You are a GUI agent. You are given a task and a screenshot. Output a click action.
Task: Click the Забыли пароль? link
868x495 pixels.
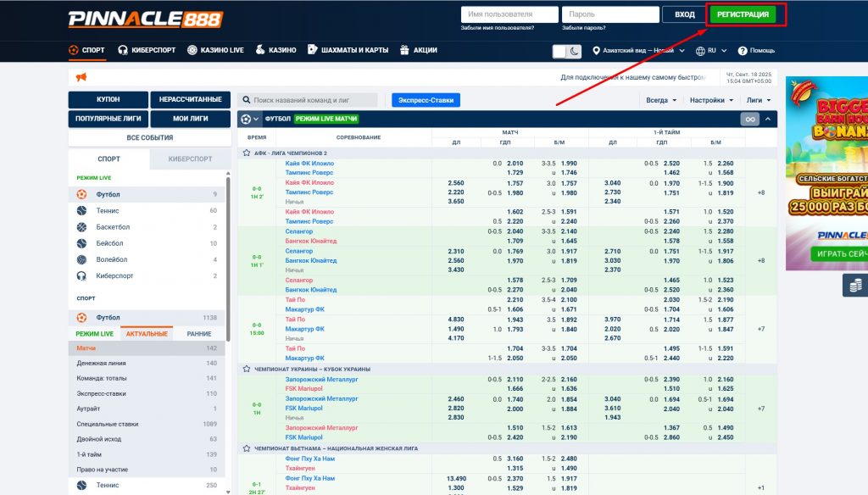[x=580, y=28]
